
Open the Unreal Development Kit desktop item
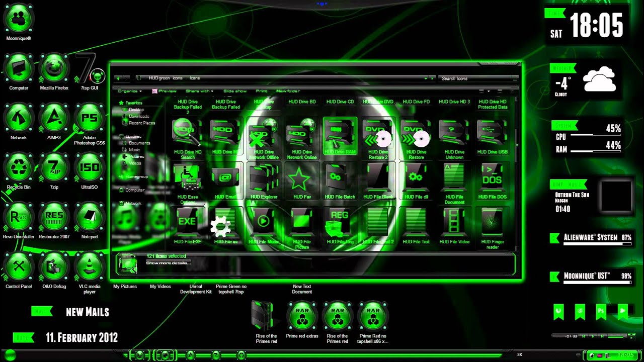click(196, 289)
